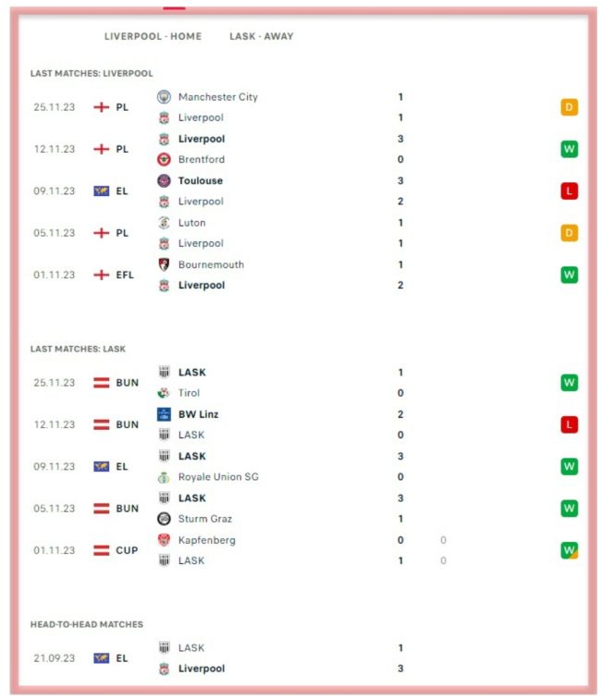
Task: Switch to the Liverpool - Home tab
Action: 153,37
